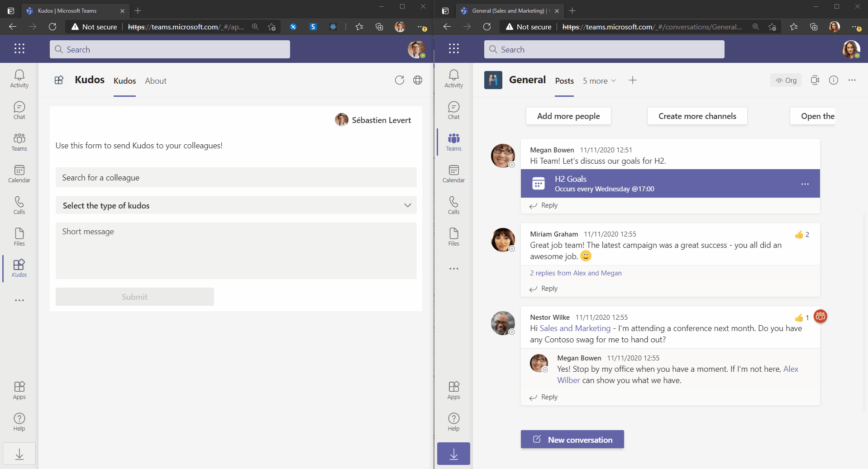This screenshot has height=469, width=868.
Task: Expand the 5 more channels dropdown
Action: click(599, 81)
